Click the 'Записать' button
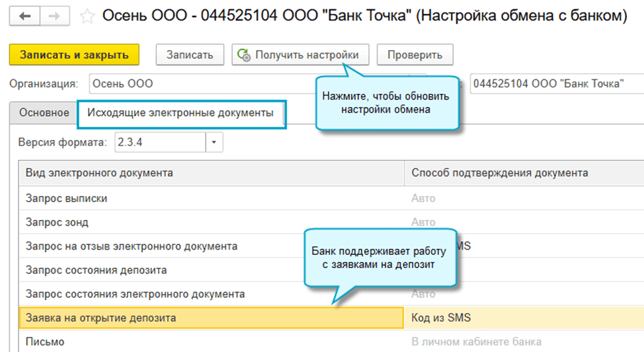Screen dimensions: 644x352 point(190,55)
